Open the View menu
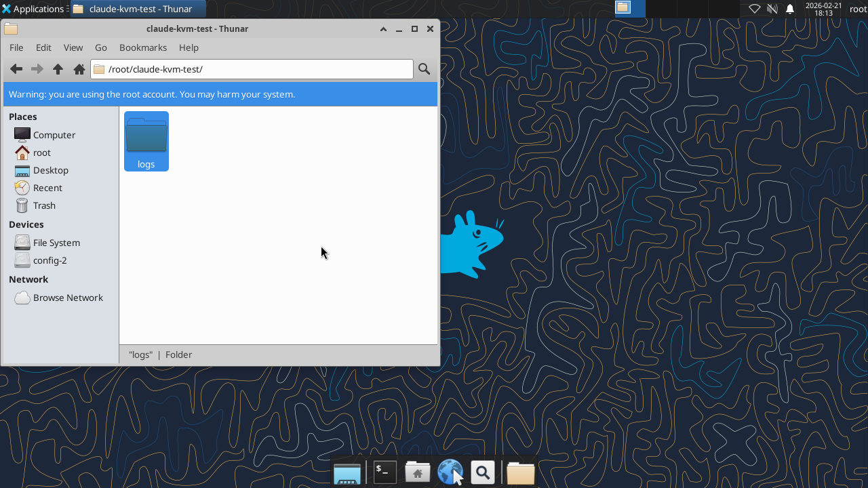 click(73, 47)
